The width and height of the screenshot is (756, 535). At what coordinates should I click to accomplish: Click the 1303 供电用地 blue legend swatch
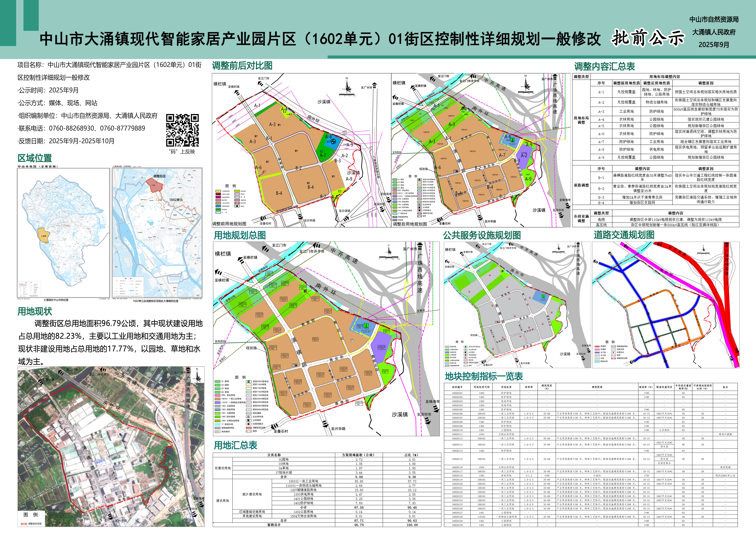218,410
